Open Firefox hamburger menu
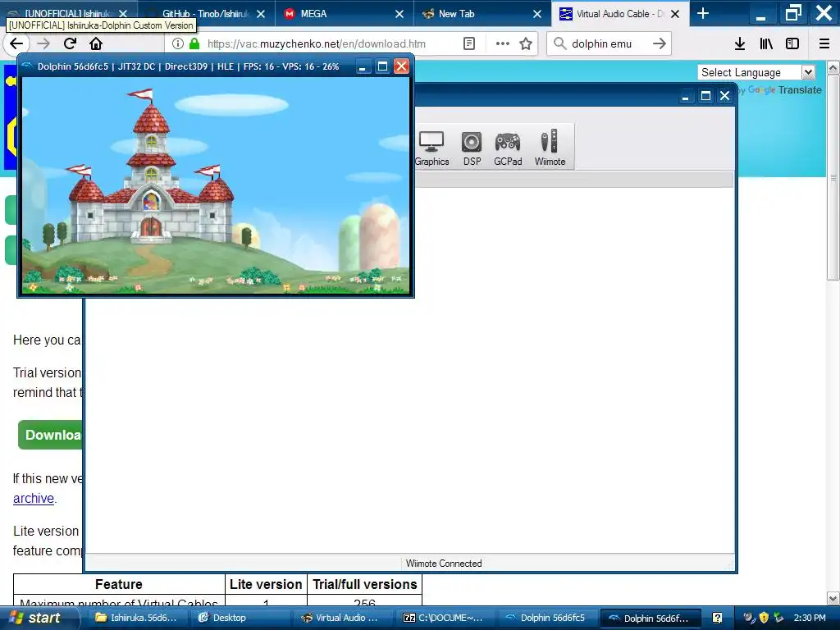840x630 pixels. pyautogui.click(x=824, y=43)
